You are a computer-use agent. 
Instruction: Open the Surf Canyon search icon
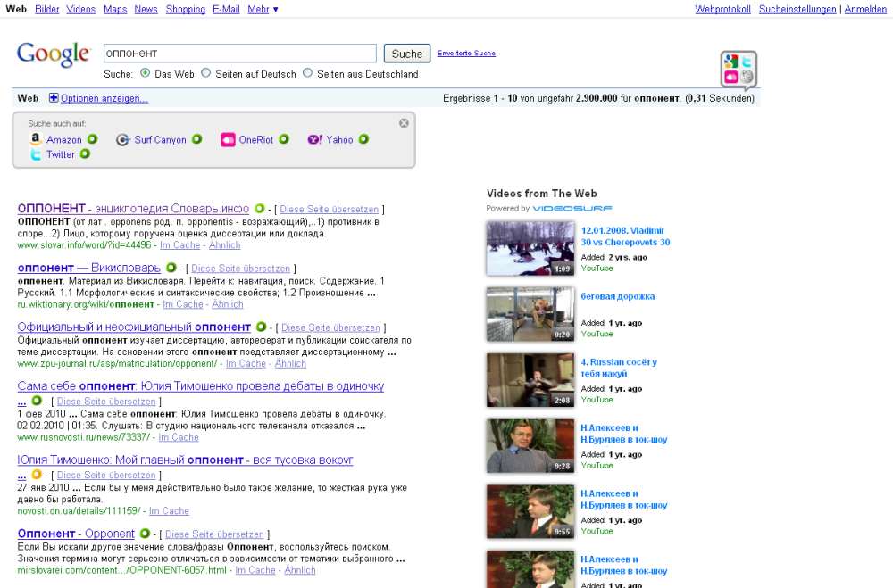coord(122,139)
